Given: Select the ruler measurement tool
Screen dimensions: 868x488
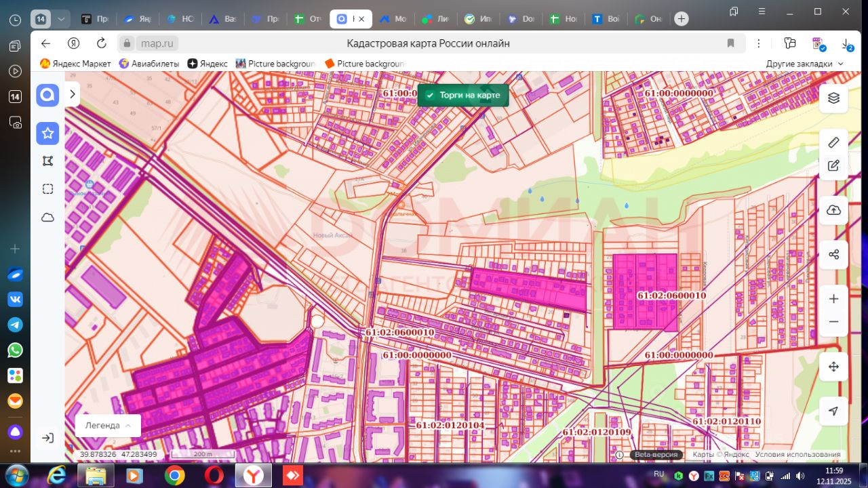Looking at the screenshot, I should coord(833,142).
